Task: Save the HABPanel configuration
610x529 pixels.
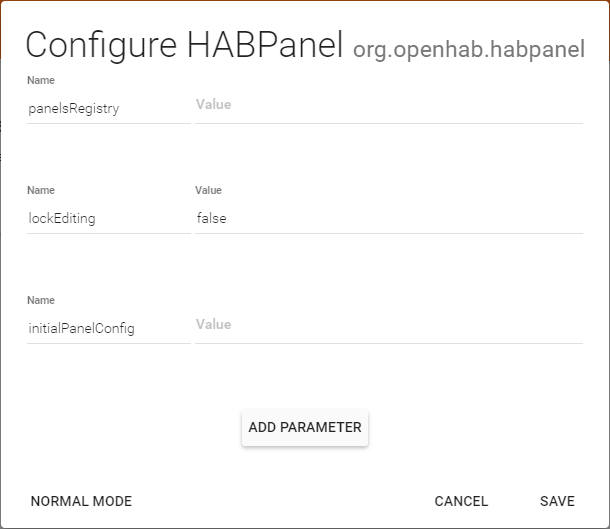Action: click(x=557, y=501)
